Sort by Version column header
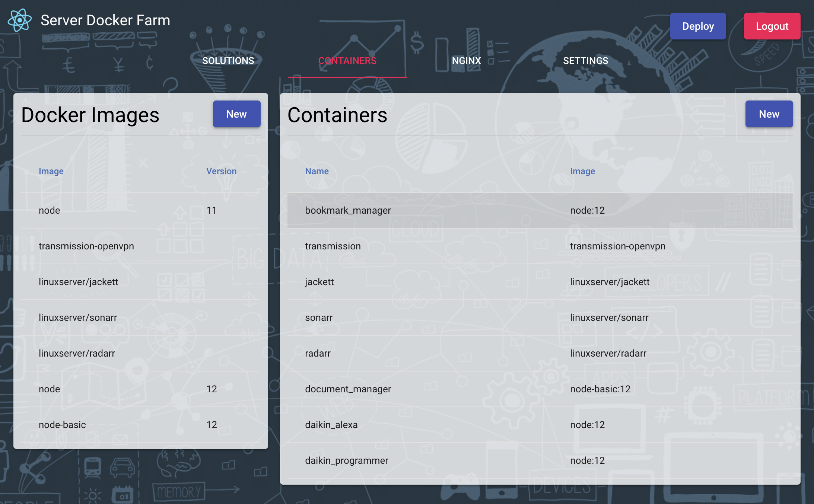Viewport: 814px width, 504px height. (x=222, y=171)
